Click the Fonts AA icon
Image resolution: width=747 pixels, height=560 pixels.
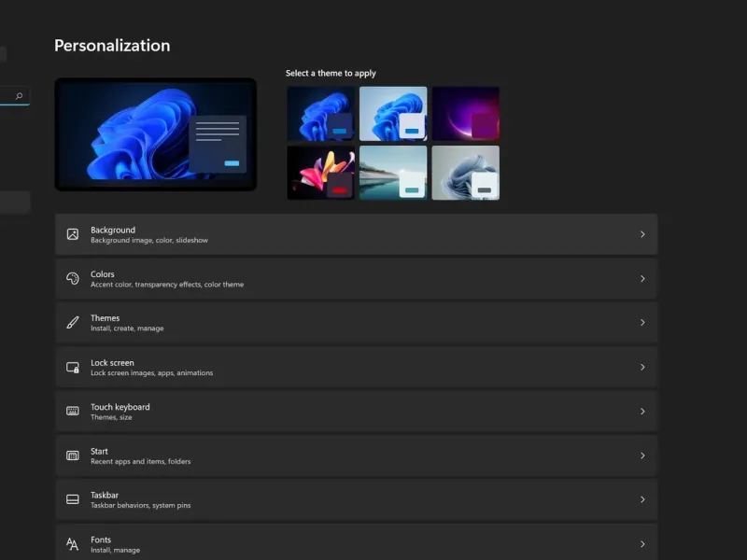(73, 544)
